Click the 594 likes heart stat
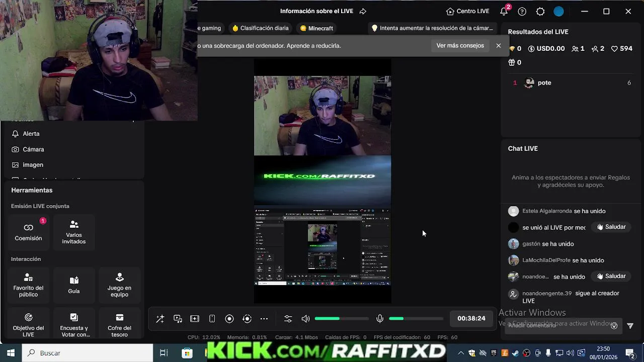The width and height of the screenshot is (644, 362). [x=622, y=49]
